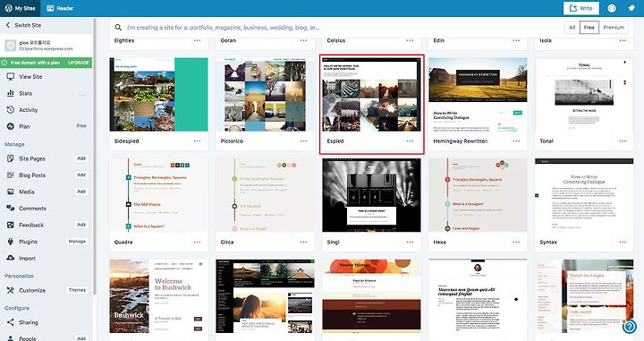
Task: Open View Site
Action: click(30, 76)
